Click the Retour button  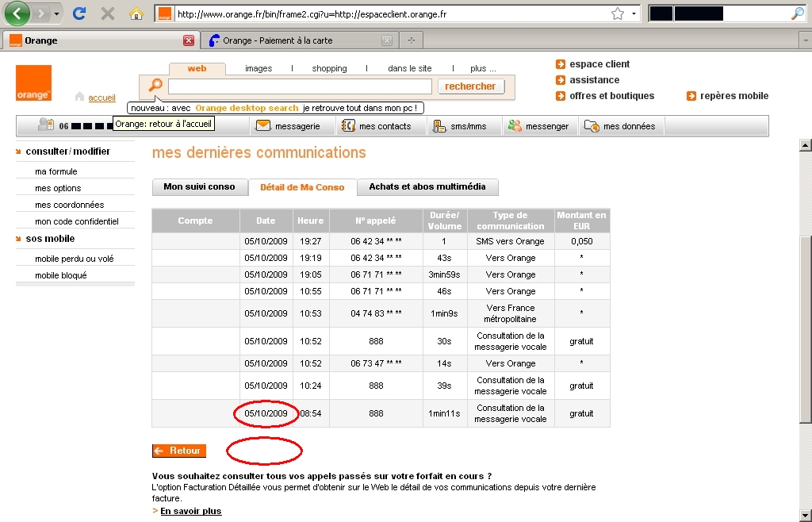click(179, 451)
